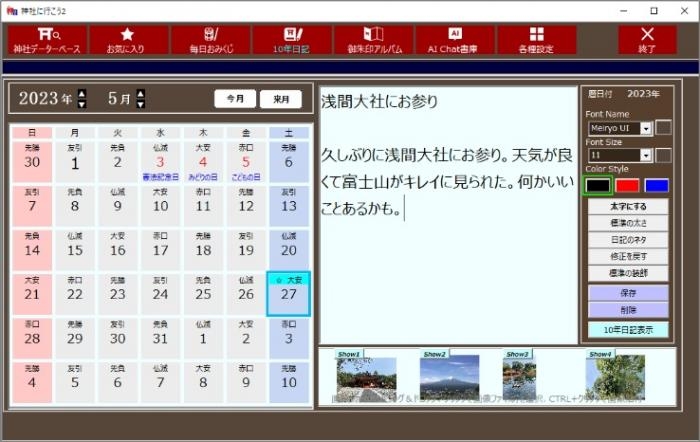Click the square box beside Font Name
Image resolution: width=700 pixels, height=442 pixels.
pos(663,128)
